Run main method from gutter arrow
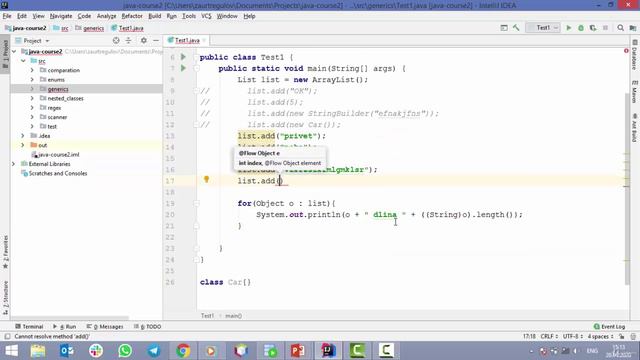Viewport: 640px width, 360px height. [x=183, y=68]
